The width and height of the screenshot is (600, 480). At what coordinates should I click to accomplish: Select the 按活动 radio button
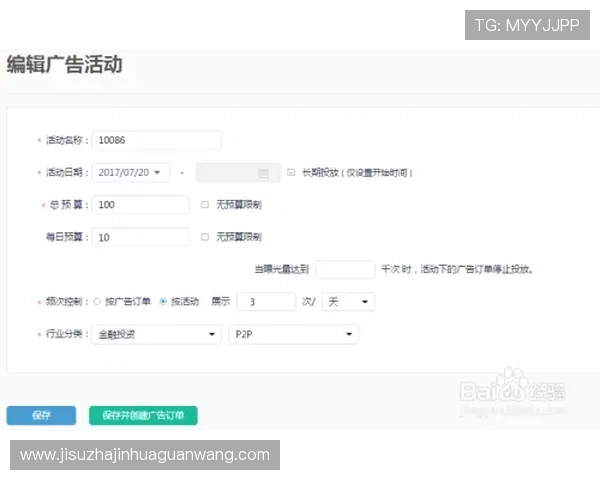163,302
